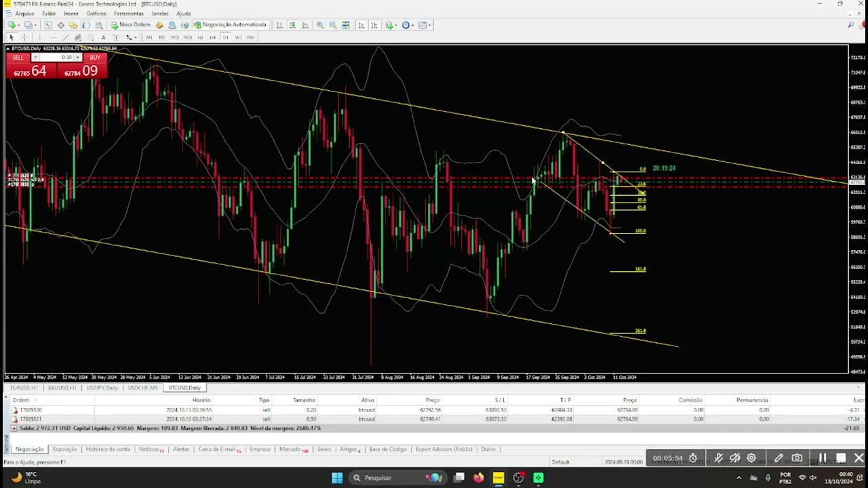Switch timeframe to M15
This screenshot has height=488, width=868.
[174, 37]
